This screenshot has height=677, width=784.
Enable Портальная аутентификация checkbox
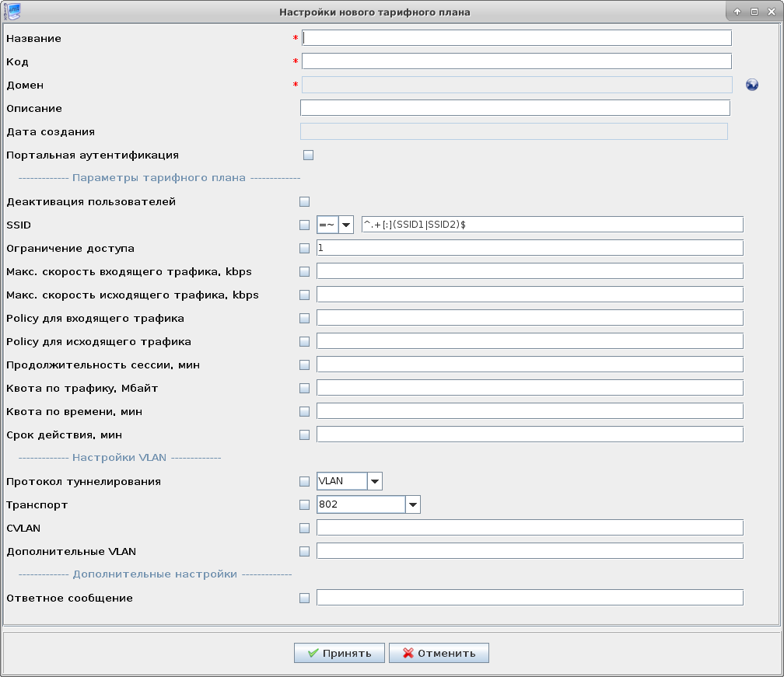tap(309, 155)
